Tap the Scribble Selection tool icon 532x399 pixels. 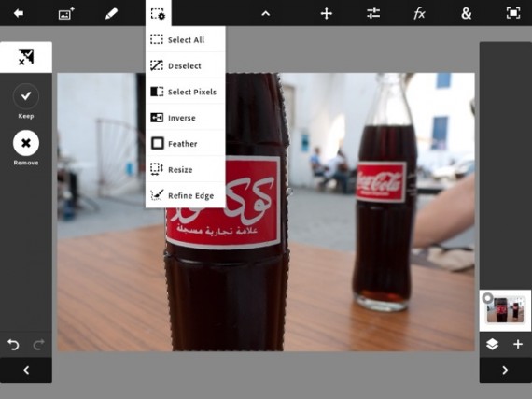tap(26, 57)
